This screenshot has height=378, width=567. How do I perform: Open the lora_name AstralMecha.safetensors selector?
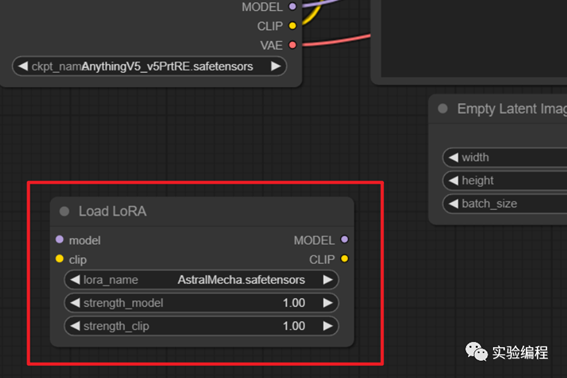coord(201,280)
